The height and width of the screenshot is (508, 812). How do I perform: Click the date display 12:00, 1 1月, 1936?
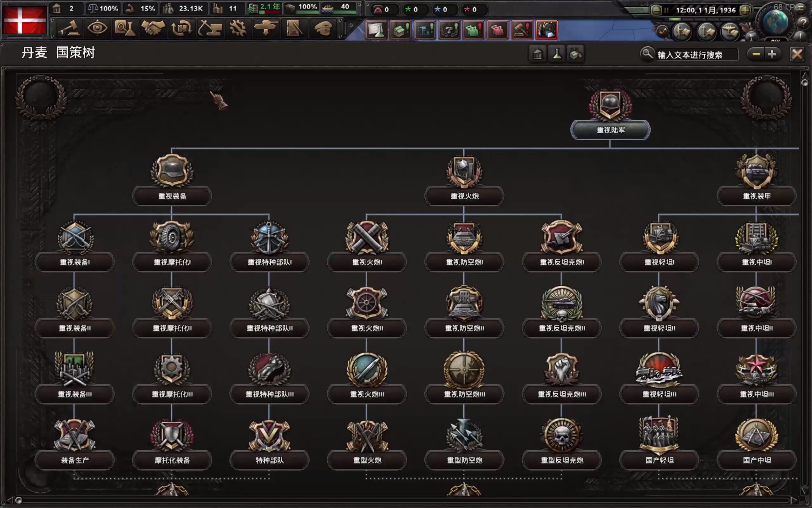coord(705,10)
